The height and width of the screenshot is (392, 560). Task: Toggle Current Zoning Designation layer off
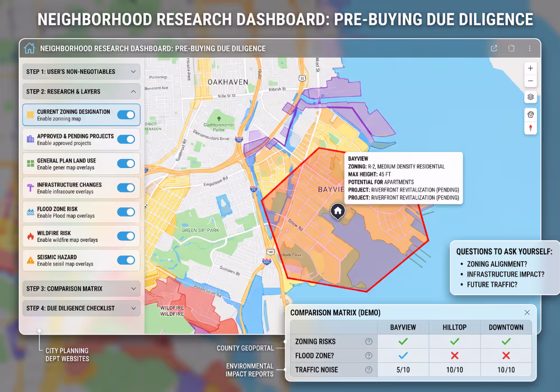pos(126,115)
